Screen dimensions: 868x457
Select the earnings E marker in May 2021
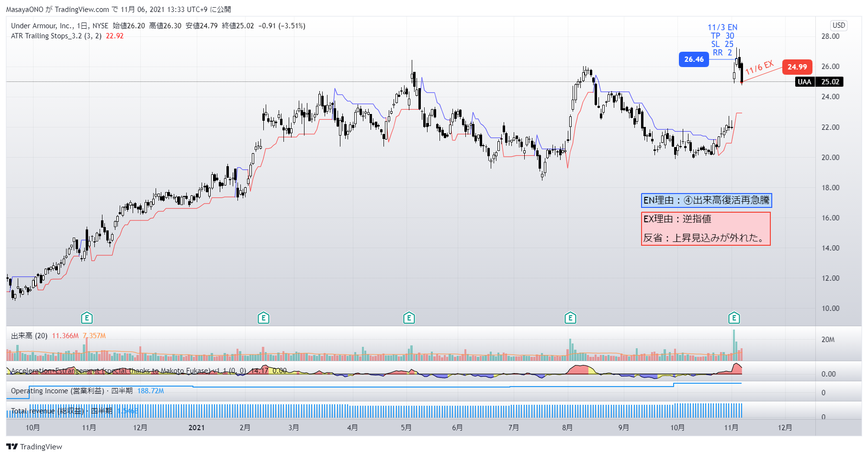(409, 318)
